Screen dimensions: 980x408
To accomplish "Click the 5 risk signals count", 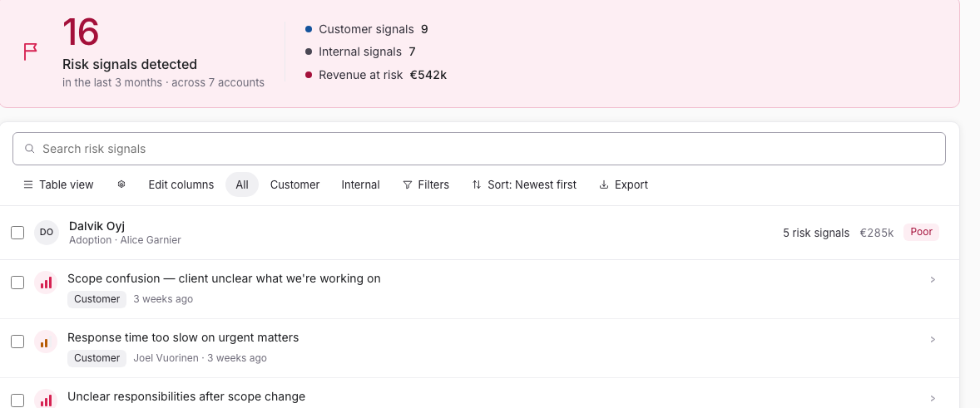I will (x=816, y=233).
